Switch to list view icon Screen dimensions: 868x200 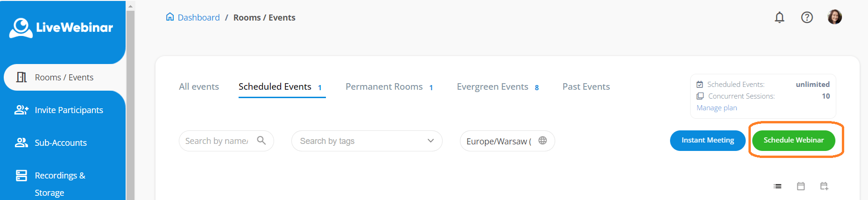(x=777, y=186)
